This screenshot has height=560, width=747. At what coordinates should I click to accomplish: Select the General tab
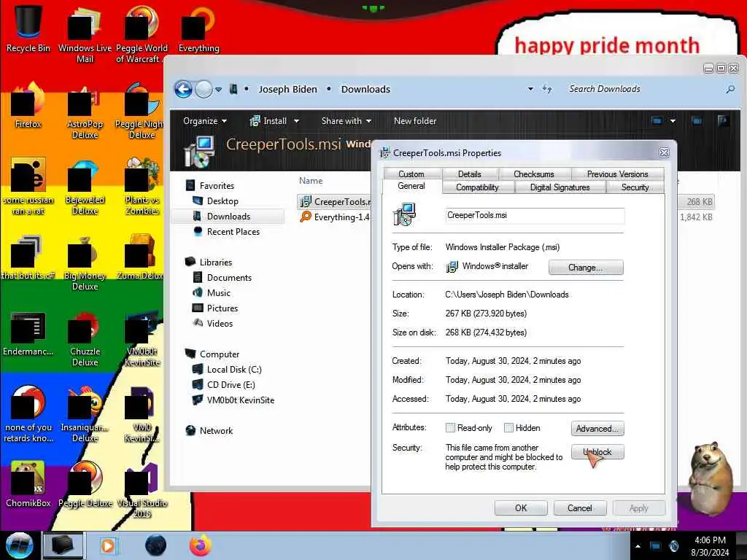coord(411,186)
